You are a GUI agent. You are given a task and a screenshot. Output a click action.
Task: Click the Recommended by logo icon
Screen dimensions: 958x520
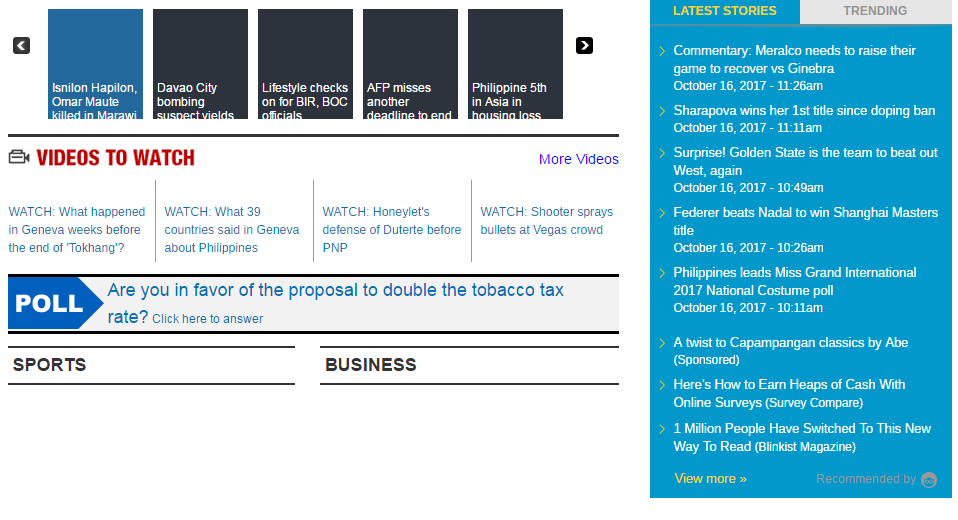pyautogui.click(x=929, y=480)
